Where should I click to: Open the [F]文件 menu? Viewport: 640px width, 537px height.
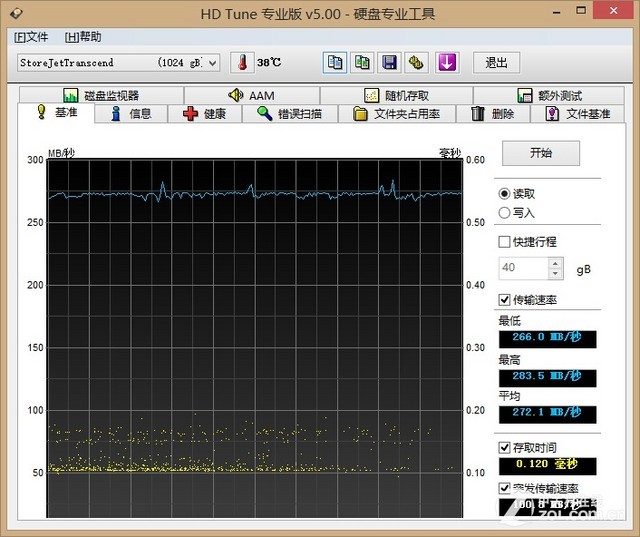click(x=31, y=37)
